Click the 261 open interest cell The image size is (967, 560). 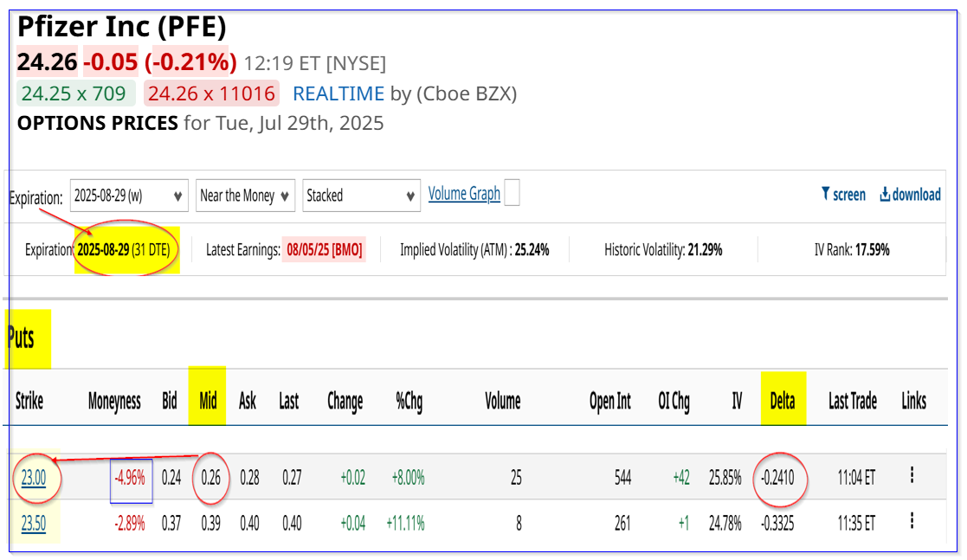622,524
